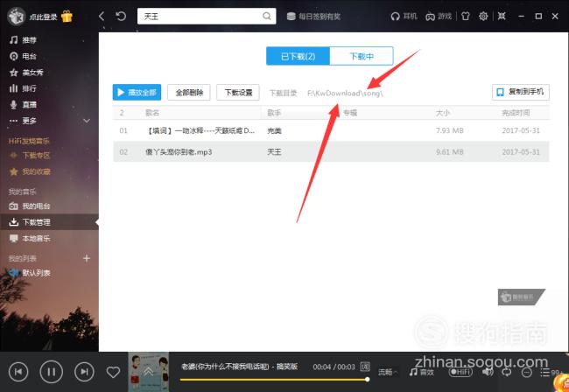Click the 播放全部 play all button
This screenshot has width=569, height=392.
click(137, 93)
